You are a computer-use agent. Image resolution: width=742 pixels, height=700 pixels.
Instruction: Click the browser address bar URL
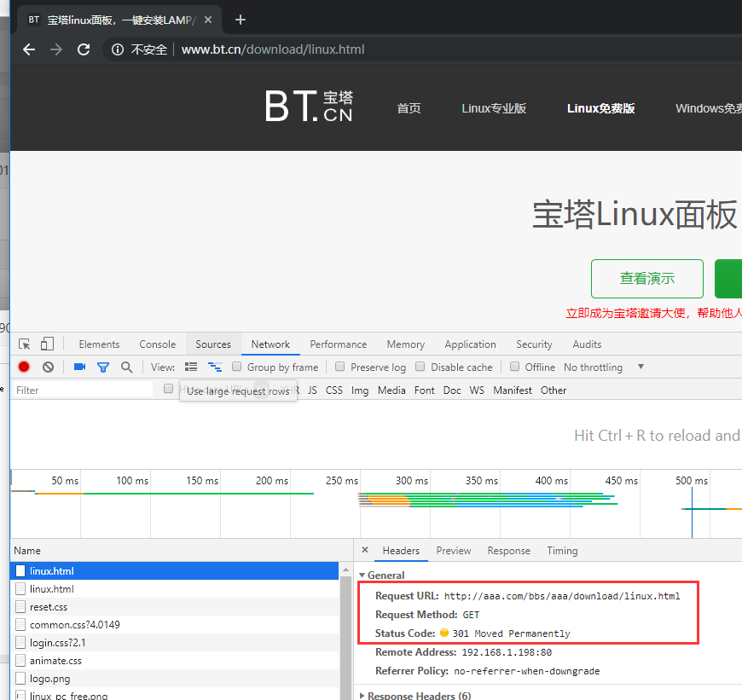tap(273, 49)
